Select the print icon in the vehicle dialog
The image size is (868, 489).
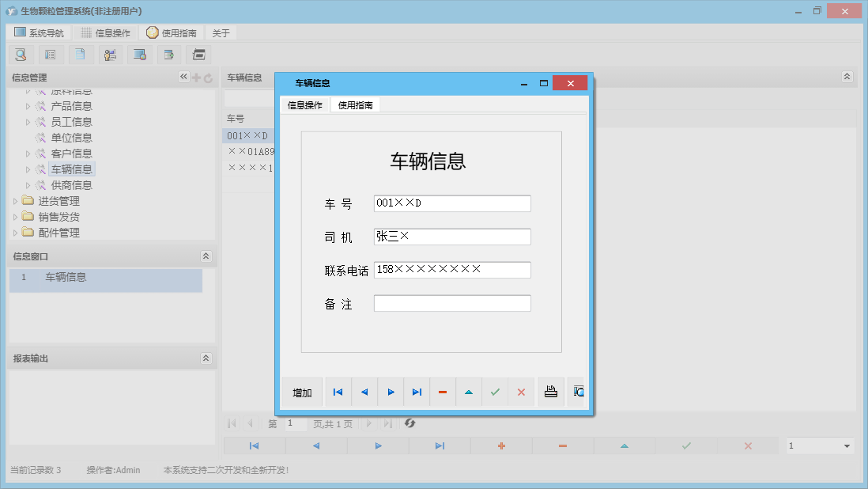tap(550, 392)
